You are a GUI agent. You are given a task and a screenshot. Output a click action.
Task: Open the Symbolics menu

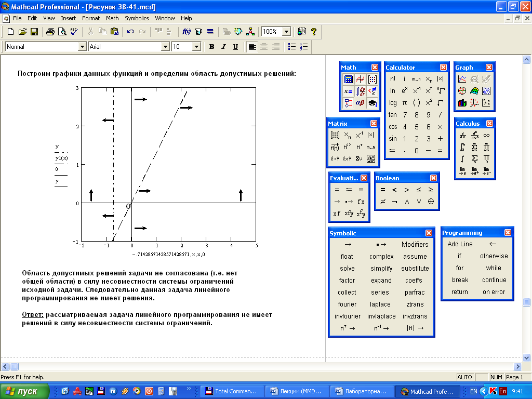coord(137,18)
